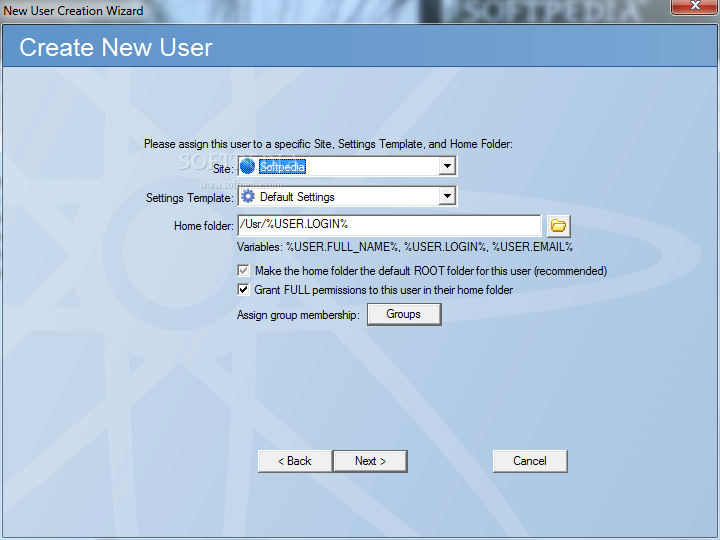The height and width of the screenshot is (540, 720).
Task: Open the Settings Template dropdown arrow
Action: tap(447, 197)
